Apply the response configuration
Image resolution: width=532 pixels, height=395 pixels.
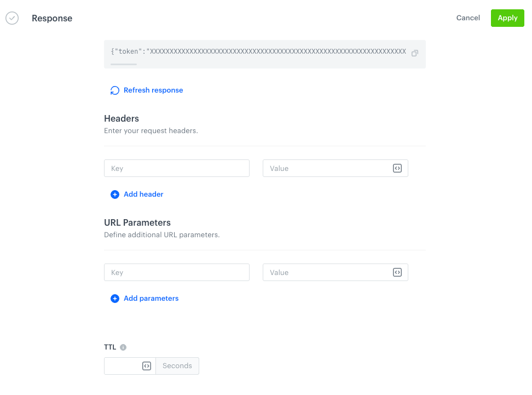[x=507, y=18]
